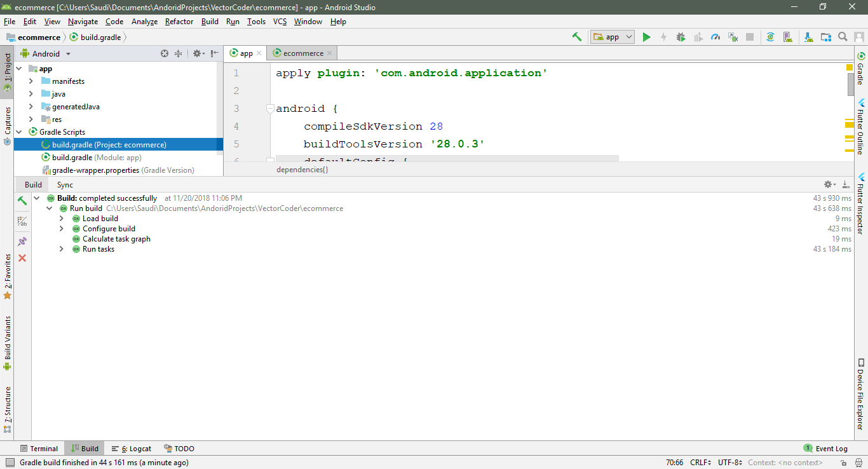868x469 pixels.
Task: Expand the manifests folder
Action: click(x=30, y=81)
